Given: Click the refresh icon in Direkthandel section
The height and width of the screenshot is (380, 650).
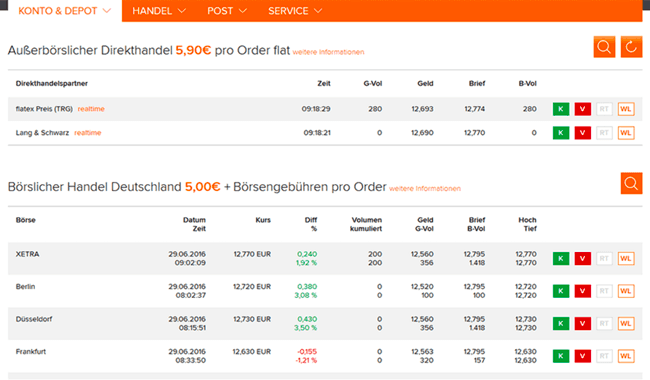Looking at the screenshot, I should click(x=631, y=47).
